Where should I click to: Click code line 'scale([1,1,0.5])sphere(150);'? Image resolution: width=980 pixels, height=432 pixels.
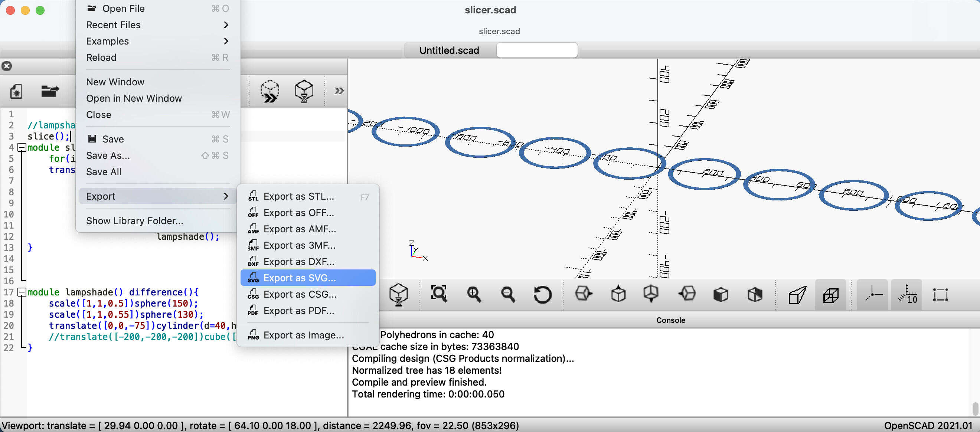tap(123, 304)
